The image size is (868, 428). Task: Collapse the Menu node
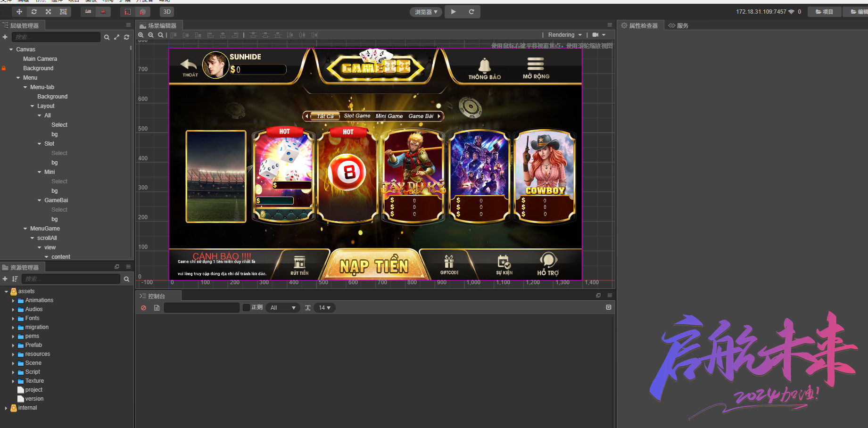pyautogui.click(x=18, y=78)
